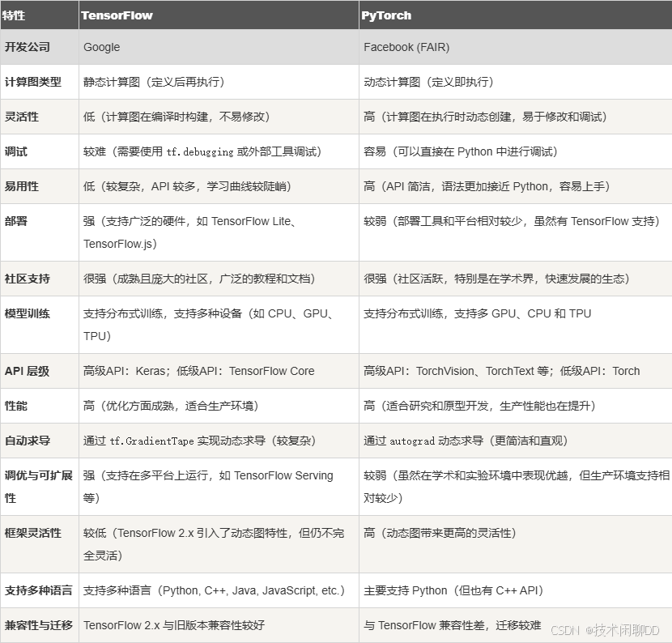The height and width of the screenshot is (643, 672).
Task: Click the 静态计算图（定义后再执行）cell
Action: (x=219, y=82)
